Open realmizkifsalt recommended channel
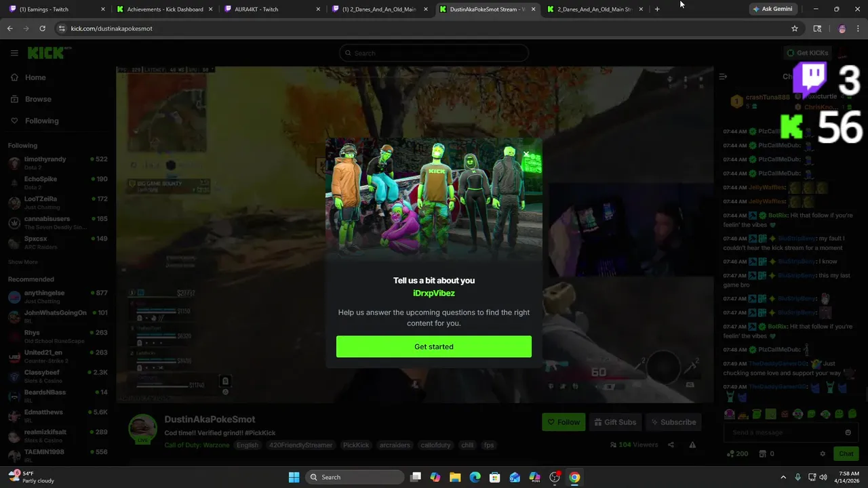Image resolution: width=868 pixels, height=488 pixels. click(x=58, y=436)
